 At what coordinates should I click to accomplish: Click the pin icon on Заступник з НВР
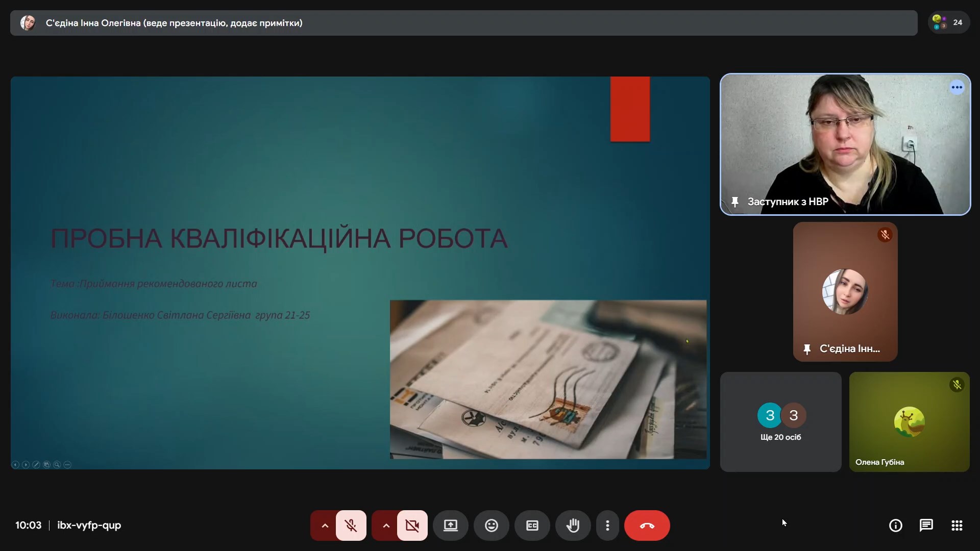[x=735, y=202]
